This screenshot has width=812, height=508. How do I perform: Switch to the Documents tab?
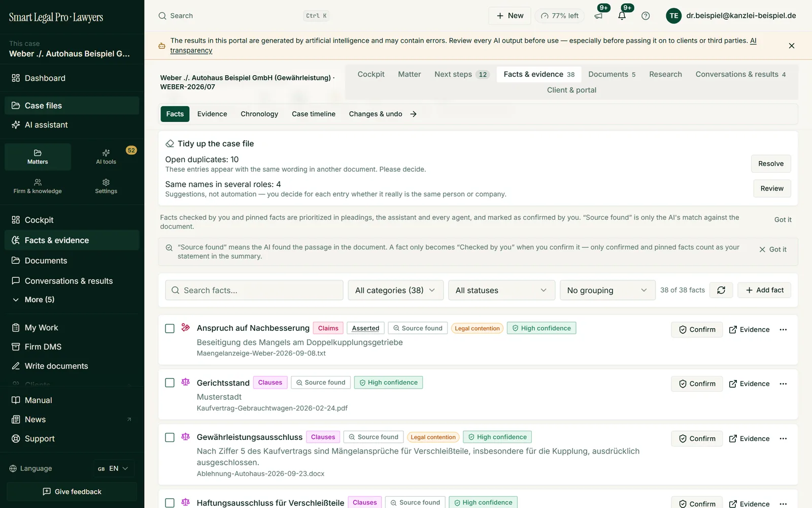click(x=612, y=74)
